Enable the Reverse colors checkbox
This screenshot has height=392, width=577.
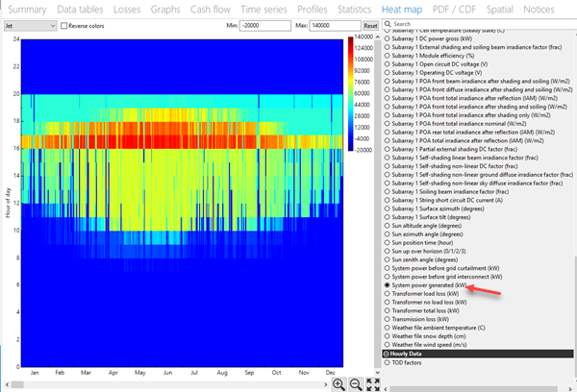click(x=64, y=24)
